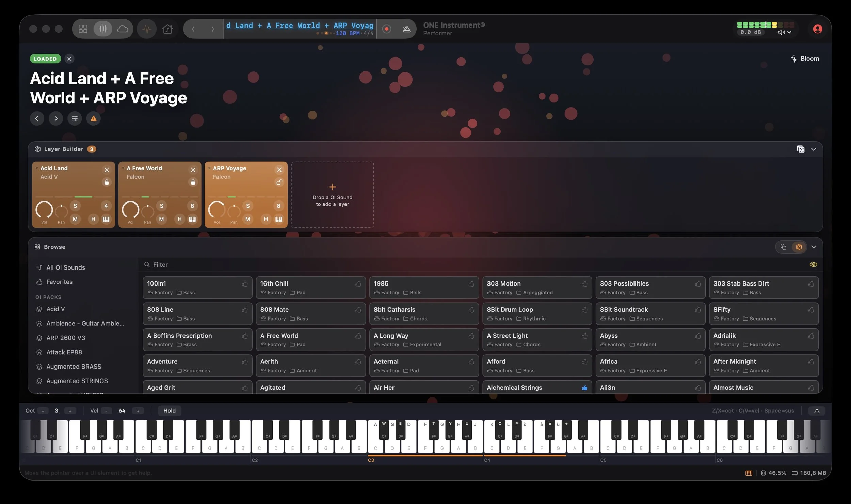Collapse the Layer Builder panel
Screen dimensions: 851x504
(x=814, y=149)
